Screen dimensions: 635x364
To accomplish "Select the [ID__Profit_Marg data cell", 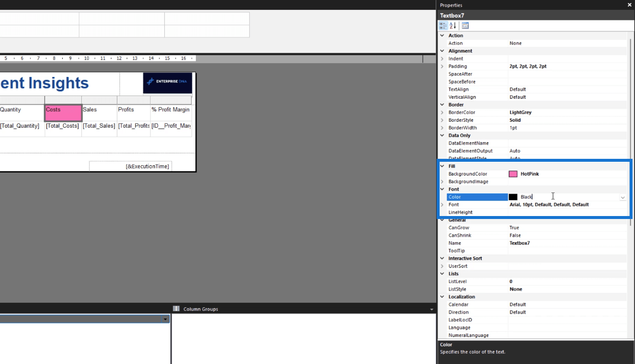I will (x=171, y=129).
